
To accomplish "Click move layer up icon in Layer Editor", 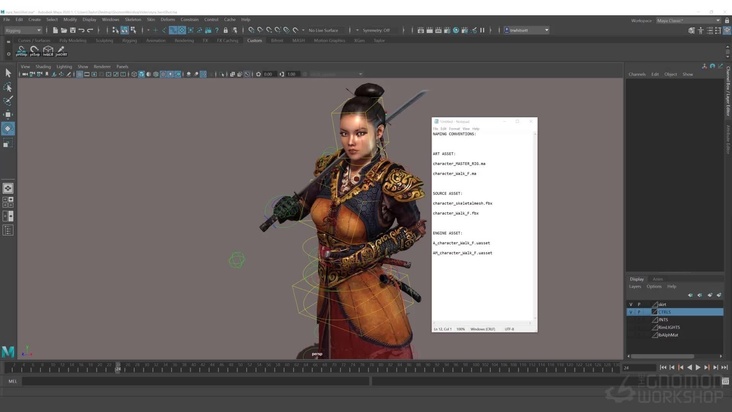I will pos(690,295).
